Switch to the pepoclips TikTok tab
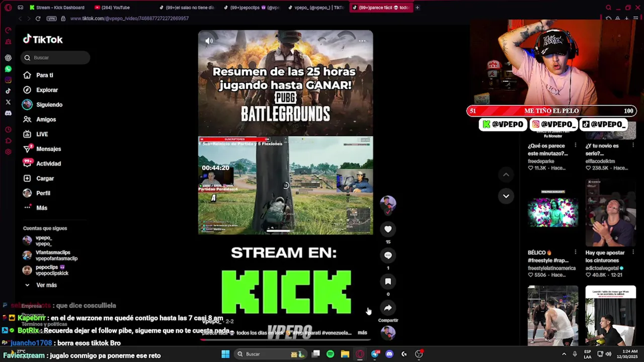The width and height of the screenshot is (644, 362). pos(252,8)
